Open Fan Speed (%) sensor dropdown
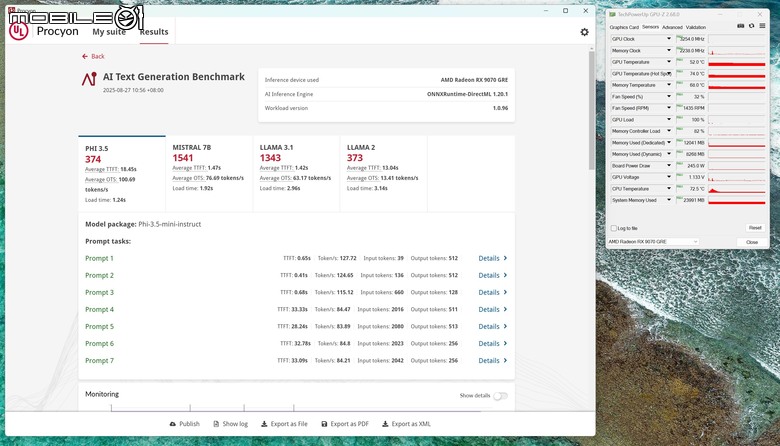Image resolution: width=780 pixels, height=446 pixels. tap(669, 96)
